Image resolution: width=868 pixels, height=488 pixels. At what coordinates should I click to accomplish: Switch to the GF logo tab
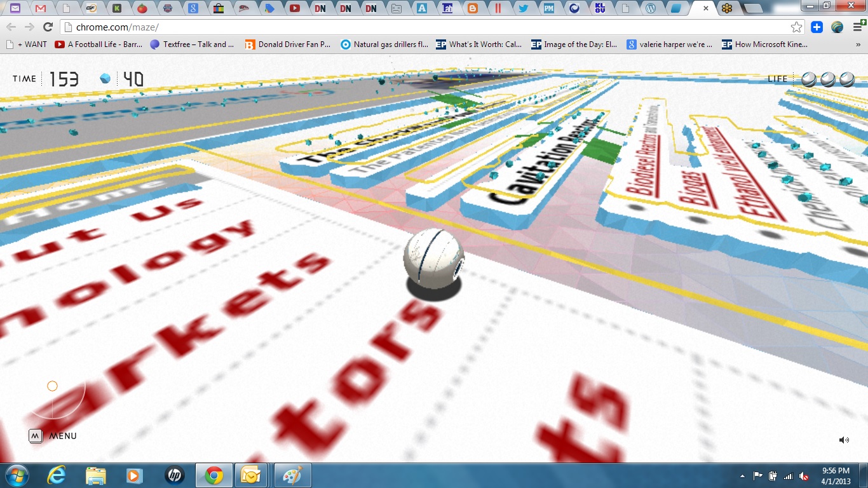pos(92,8)
